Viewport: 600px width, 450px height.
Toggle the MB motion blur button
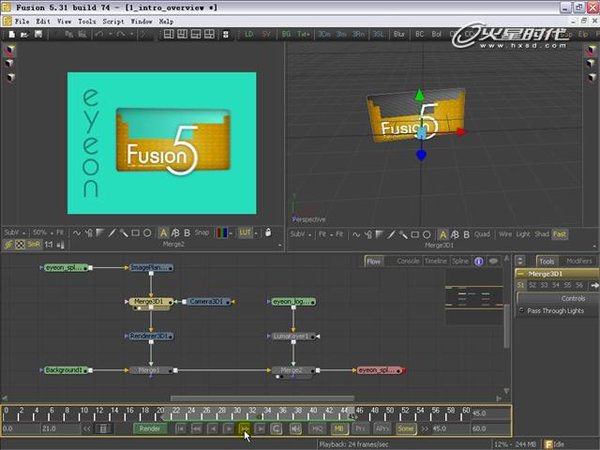pyautogui.click(x=339, y=429)
